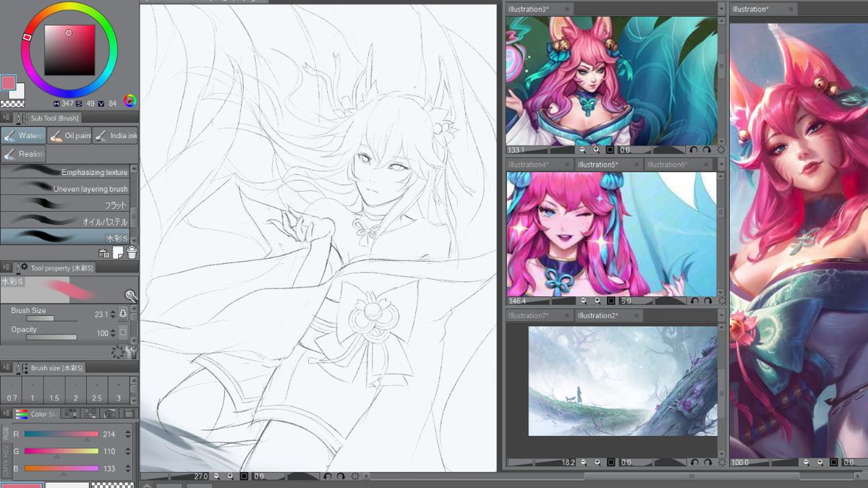Select Emphasizing texture brush
This screenshot has height=488, width=868.
coord(65,172)
